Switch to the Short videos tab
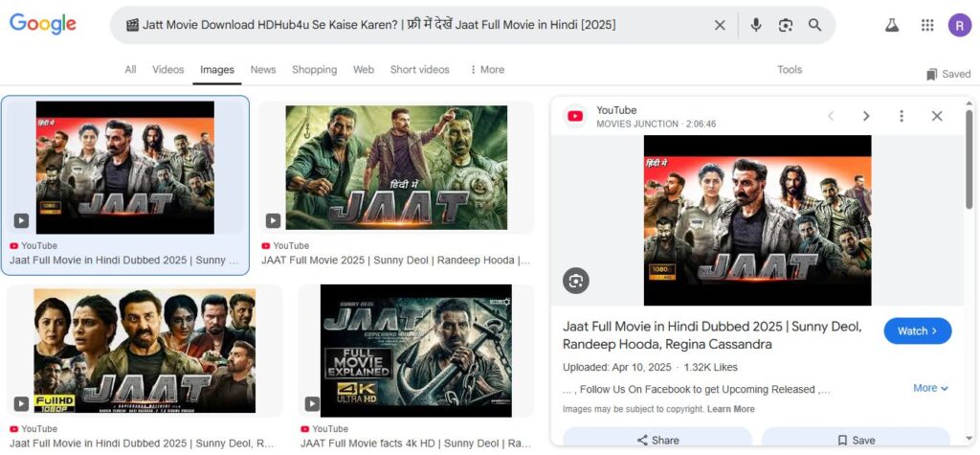 click(x=420, y=70)
